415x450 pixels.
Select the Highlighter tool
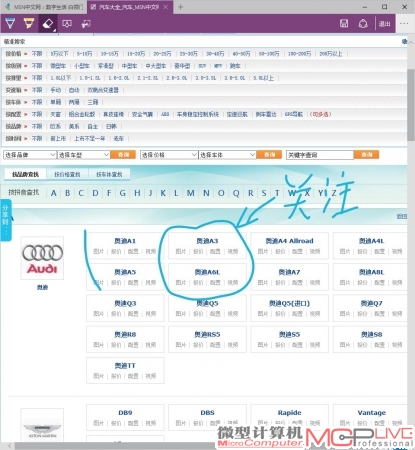(29, 24)
